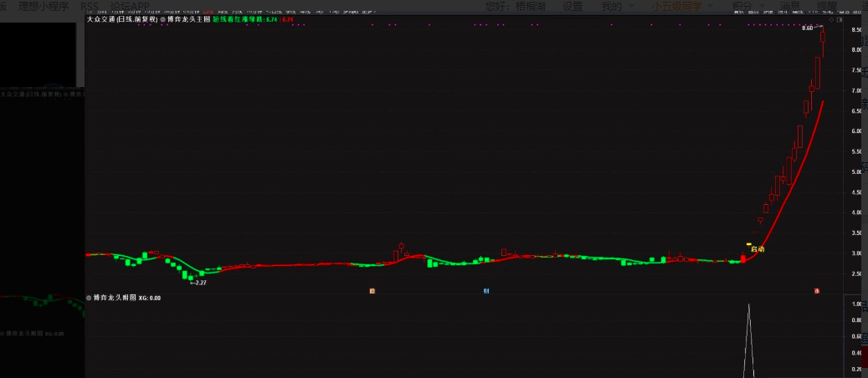Screen dimensions: 868x378
Task: Click the yellow 启动 signal marker
Action: point(757,248)
